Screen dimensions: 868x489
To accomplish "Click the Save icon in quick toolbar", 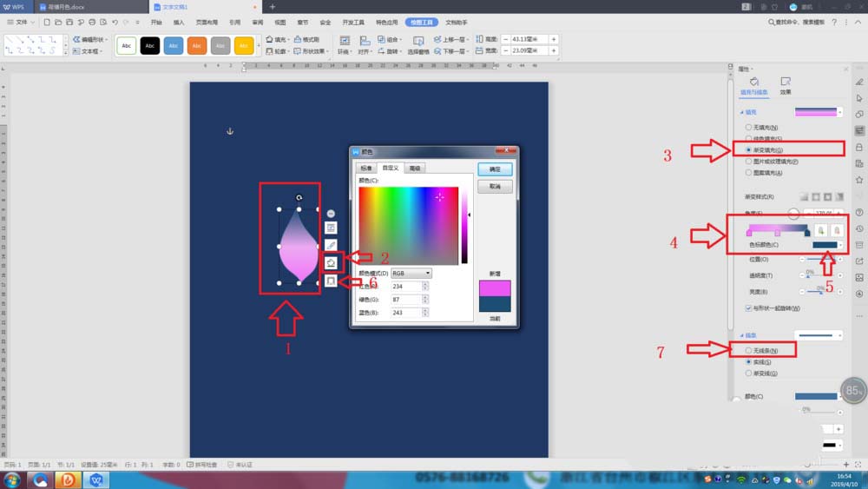I will tap(69, 23).
